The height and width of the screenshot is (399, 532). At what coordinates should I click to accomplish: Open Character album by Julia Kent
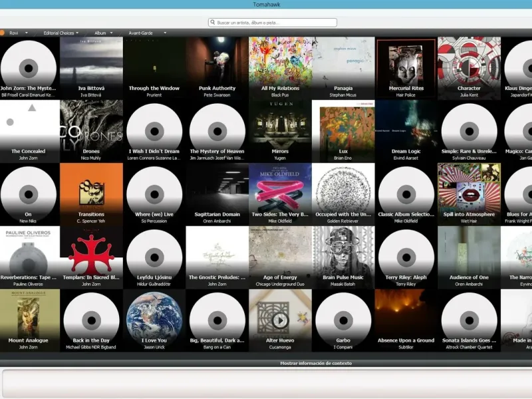pyautogui.click(x=469, y=68)
